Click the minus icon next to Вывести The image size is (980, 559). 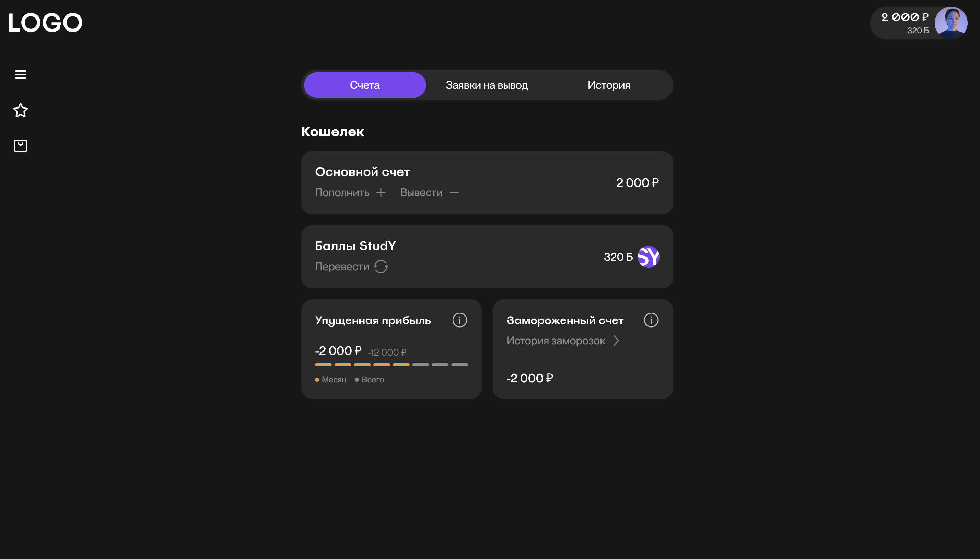click(x=454, y=192)
